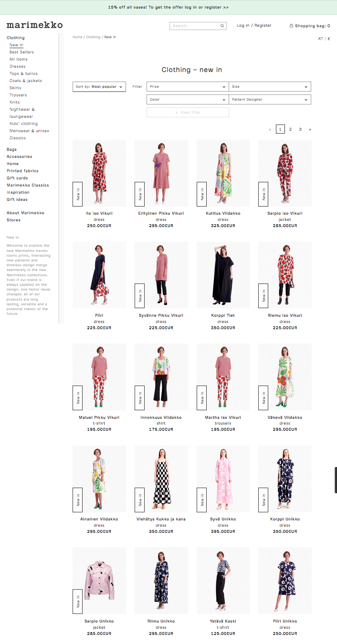Expand the Size filter dropdown
This screenshot has height=644, width=337.
270,87
